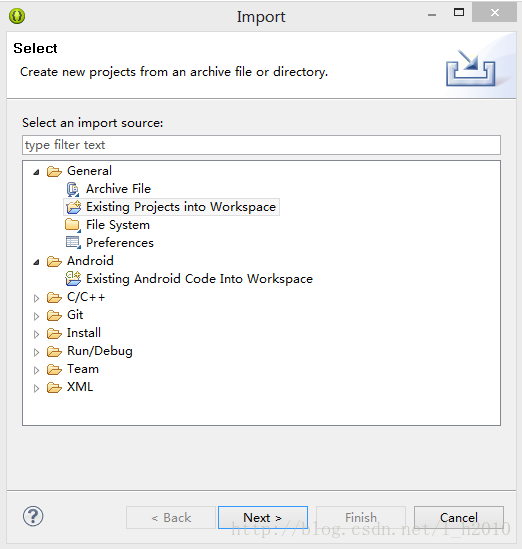The height and width of the screenshot is (549, 522).
Task: Click the Archive File import icon
Action: tap(73, 189)
